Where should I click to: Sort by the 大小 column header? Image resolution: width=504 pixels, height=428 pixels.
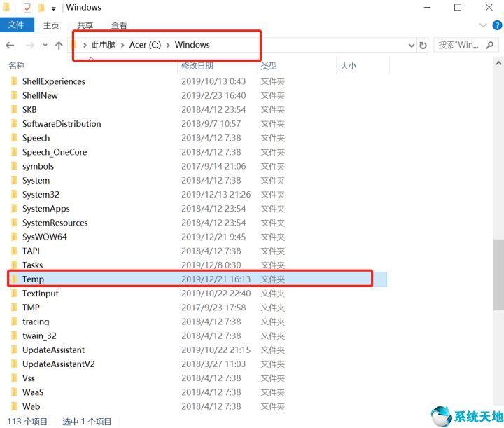[x=348, y=66]
